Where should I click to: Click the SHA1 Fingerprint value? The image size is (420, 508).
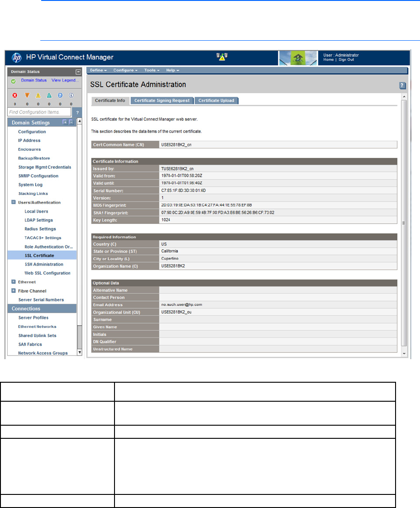pyautogui.click(x=218, y=213)
